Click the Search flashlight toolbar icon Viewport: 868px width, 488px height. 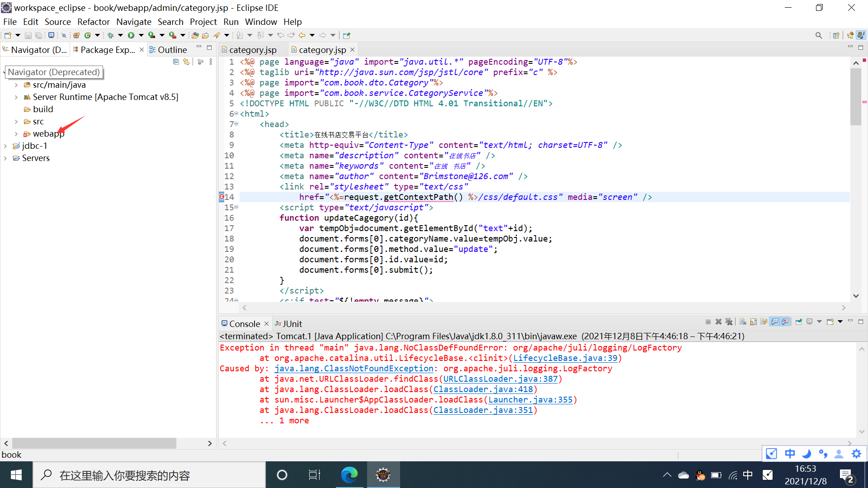click(217, 35)
